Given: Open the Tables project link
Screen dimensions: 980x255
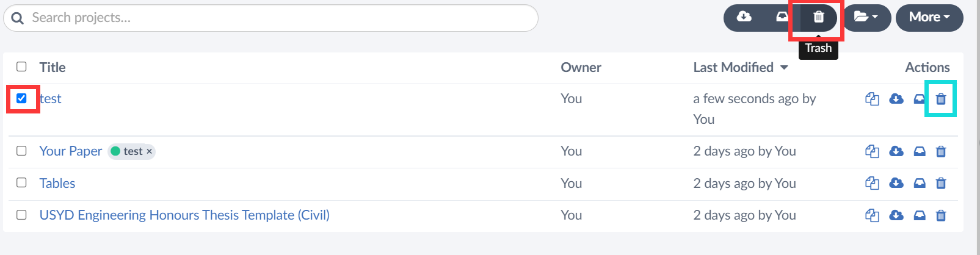Looking at the screenshot, I should coord(57,183).
